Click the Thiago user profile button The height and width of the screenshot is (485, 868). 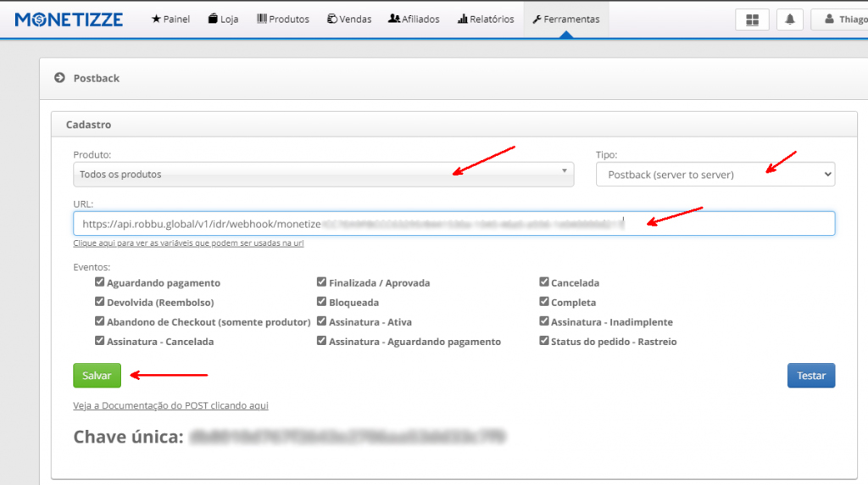839,20
